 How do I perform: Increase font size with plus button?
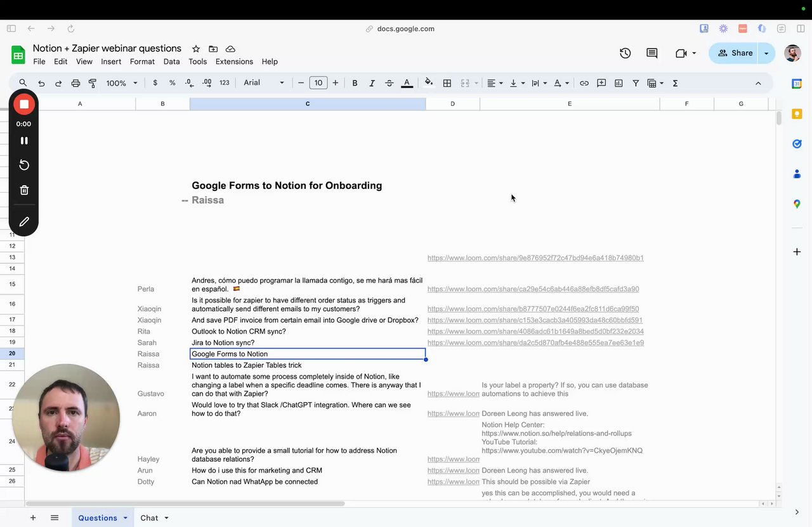pyautogui.click(x=336, y=83)
